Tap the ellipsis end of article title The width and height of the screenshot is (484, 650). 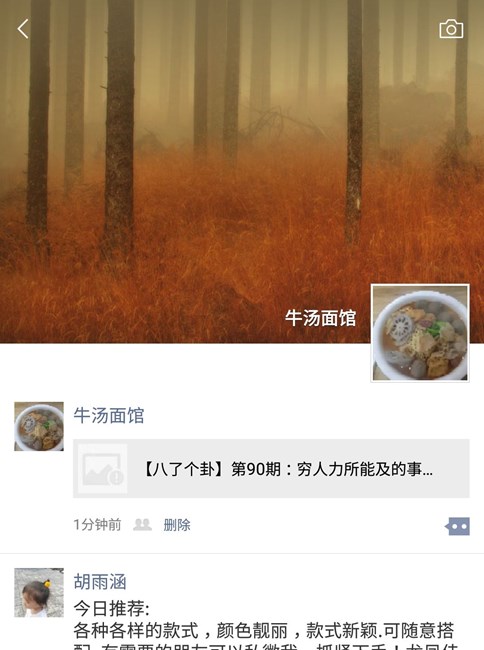point(428,469)
